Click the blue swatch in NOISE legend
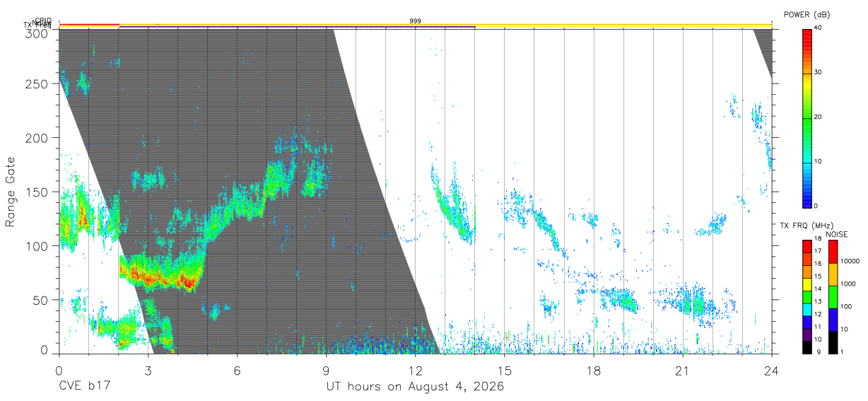This screenshot has height=401, width=868. click(832, 320)
